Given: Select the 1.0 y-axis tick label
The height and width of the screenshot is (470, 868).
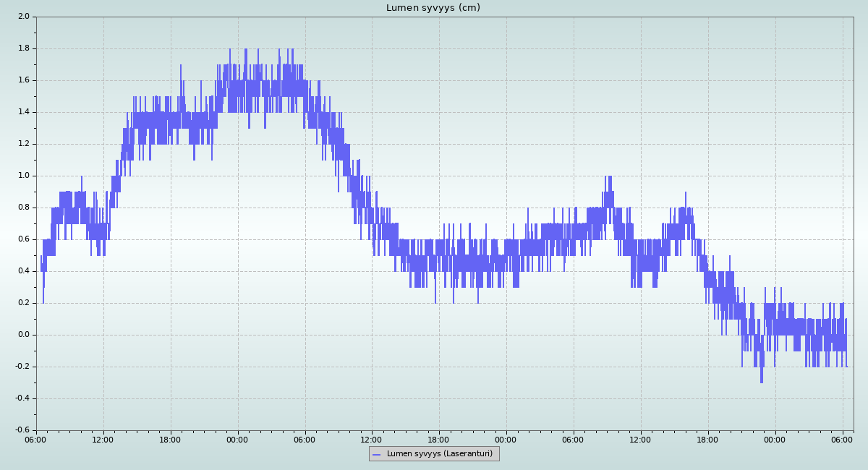Looking at the screenshot, I should pyautogui.click(x=23, y=176).
